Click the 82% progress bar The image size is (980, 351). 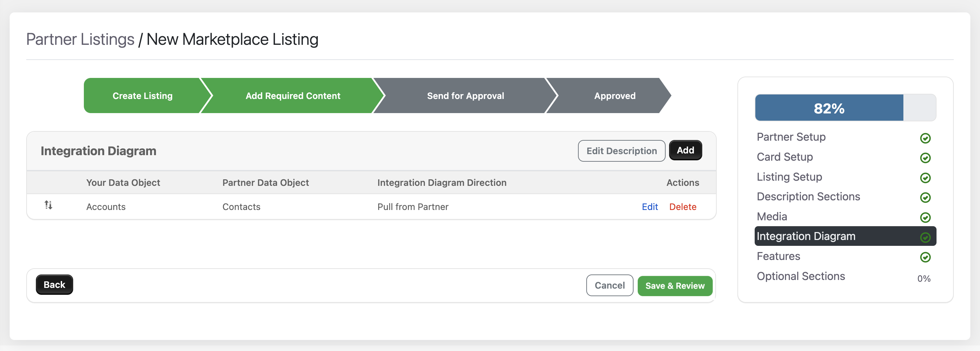coord(845,108)
